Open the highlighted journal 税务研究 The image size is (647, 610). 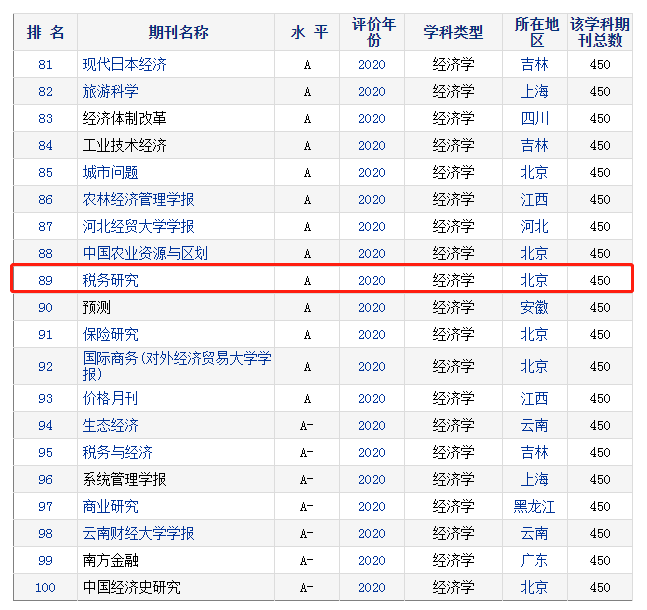[111, 280]
